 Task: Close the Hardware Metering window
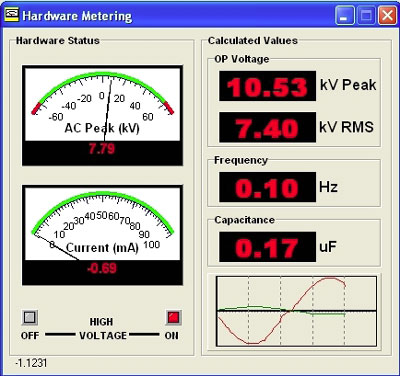coord(387,16)
